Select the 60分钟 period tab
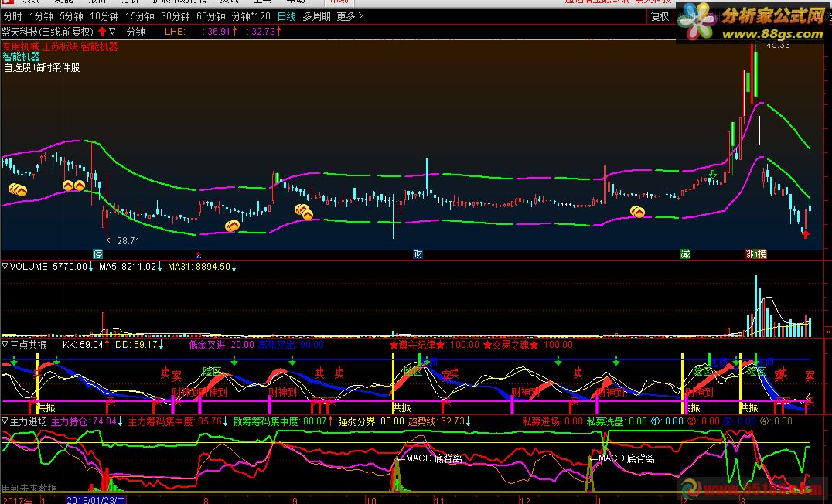 pyautogui.click(x=210, y=16)
